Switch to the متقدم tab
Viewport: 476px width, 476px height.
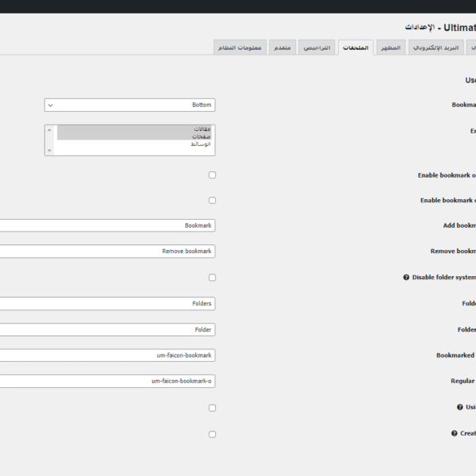282,48
